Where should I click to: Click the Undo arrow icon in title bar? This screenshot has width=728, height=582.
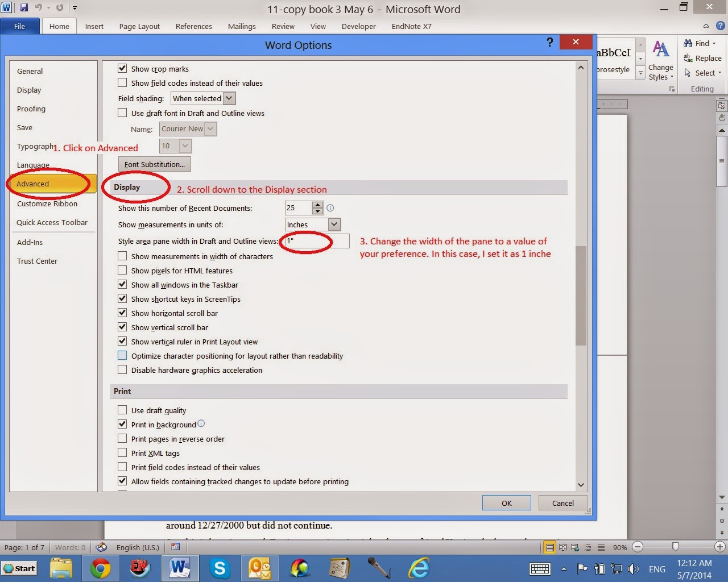coord(39,8)
